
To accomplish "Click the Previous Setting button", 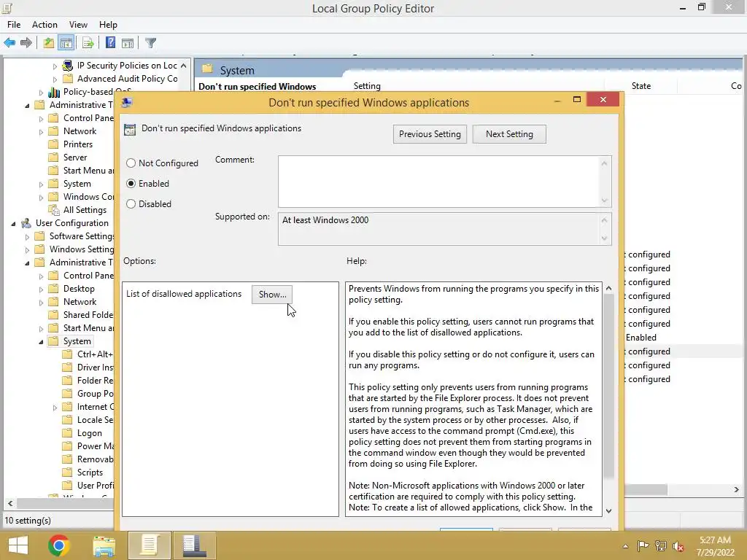I will coord(430,134).
